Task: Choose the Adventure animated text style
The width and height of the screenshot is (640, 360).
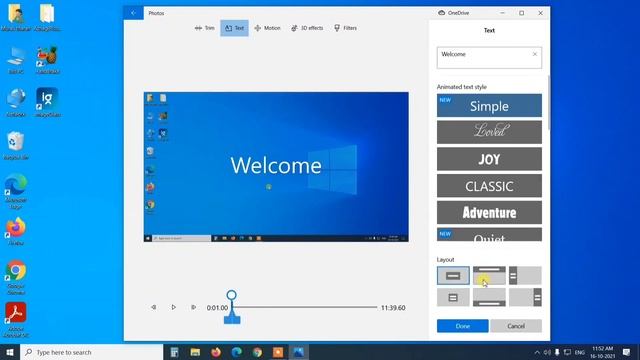Action: (x=489, y=212)
